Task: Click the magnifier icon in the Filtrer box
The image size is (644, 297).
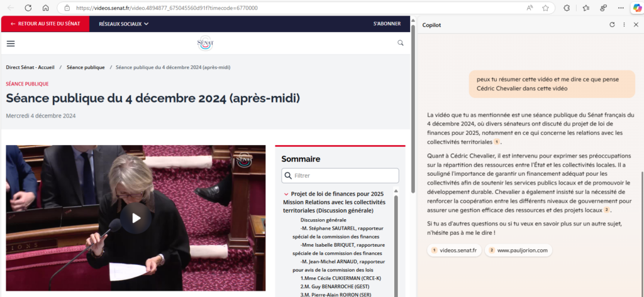Action: tap(288, 176)
